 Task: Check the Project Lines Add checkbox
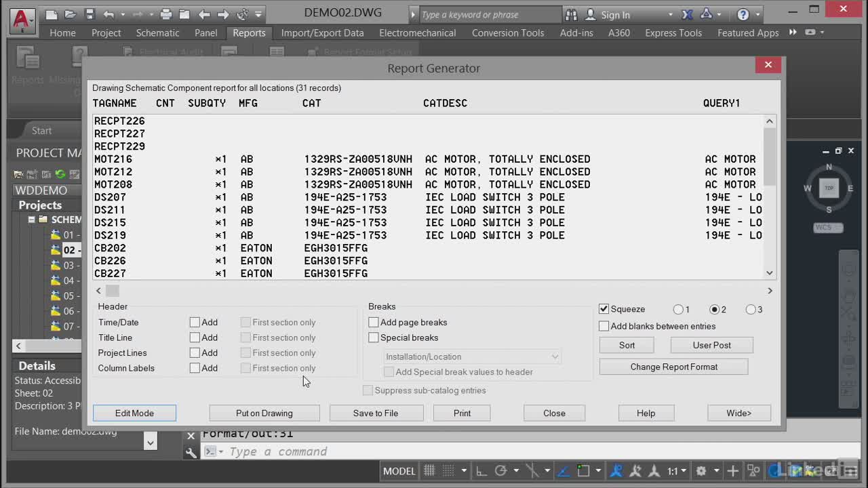[x=195, y=353]
